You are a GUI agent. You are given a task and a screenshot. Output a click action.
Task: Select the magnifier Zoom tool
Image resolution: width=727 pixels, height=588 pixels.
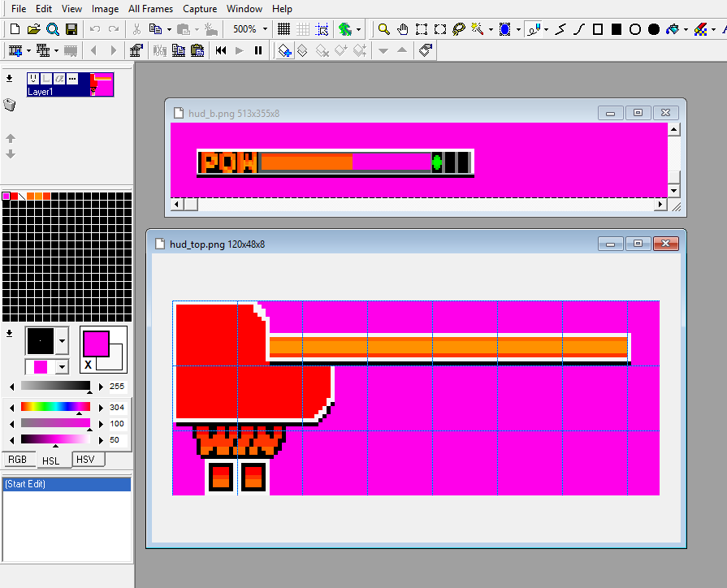click(x=383, y=28)
